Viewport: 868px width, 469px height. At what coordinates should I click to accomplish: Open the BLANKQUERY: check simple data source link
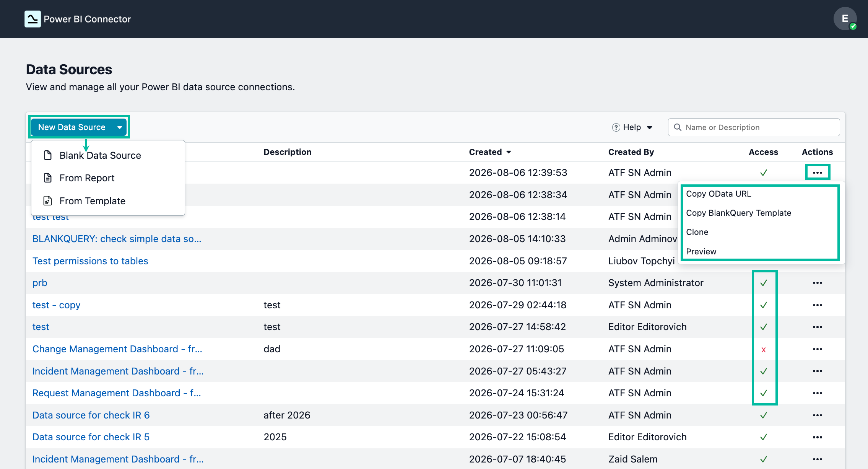click(x=117, y=239)
